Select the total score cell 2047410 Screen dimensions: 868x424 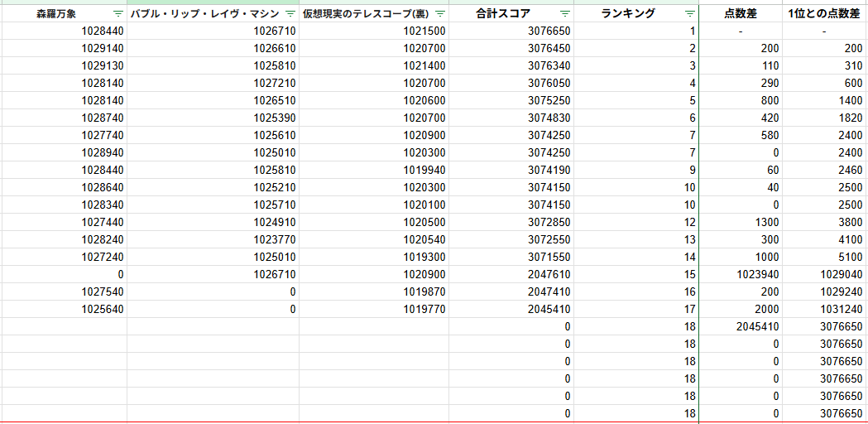point(511,291)
